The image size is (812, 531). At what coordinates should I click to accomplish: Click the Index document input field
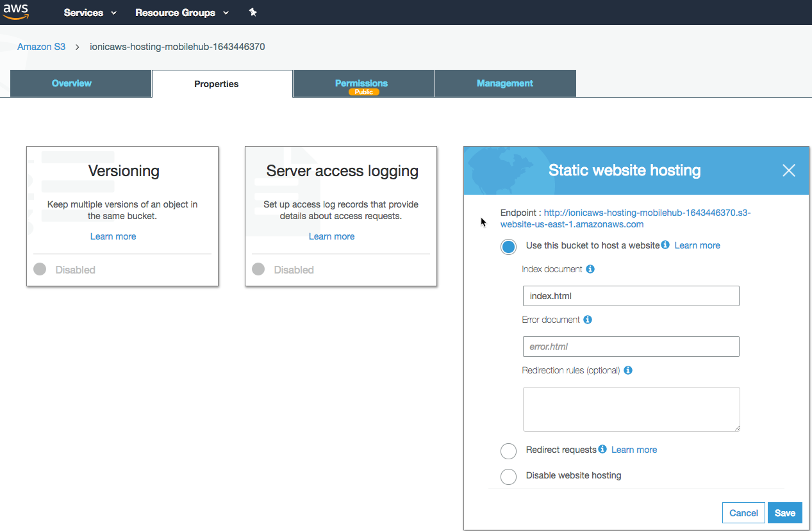(631, 296)
